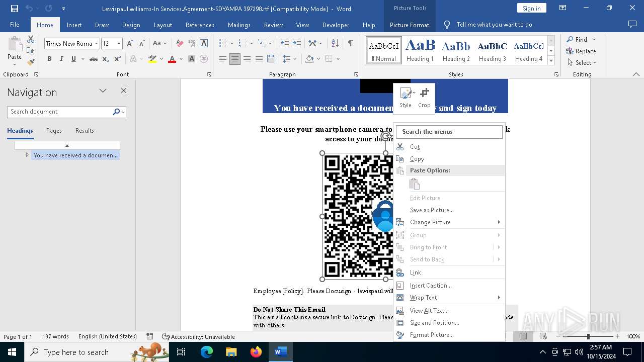Align text left
This screenshot has height=362, width=644.
pos(223,59)
